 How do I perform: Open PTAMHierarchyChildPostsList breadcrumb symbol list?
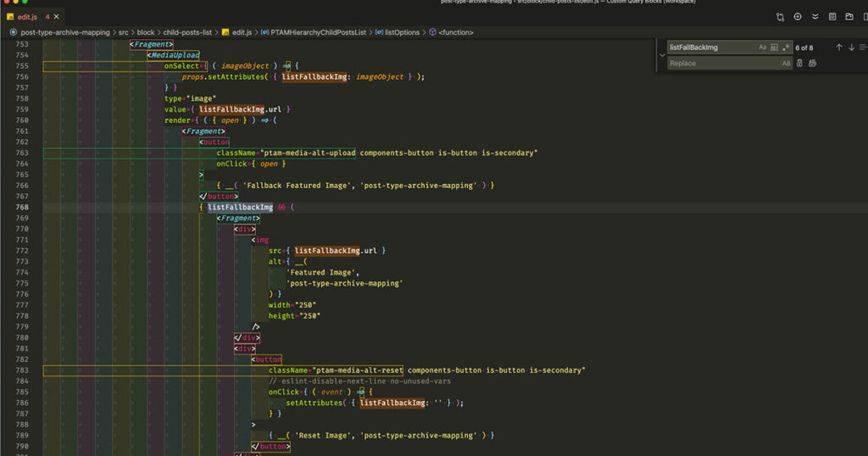pos(319,33)
